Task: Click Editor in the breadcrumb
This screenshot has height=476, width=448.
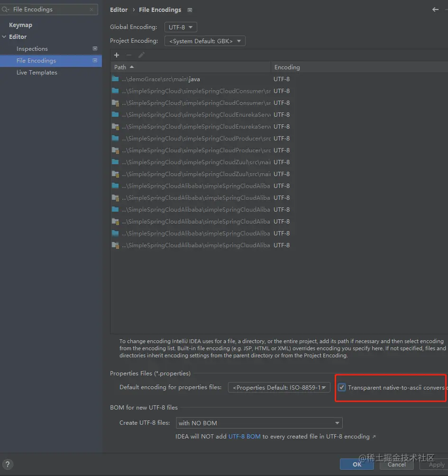Action: 119,9
